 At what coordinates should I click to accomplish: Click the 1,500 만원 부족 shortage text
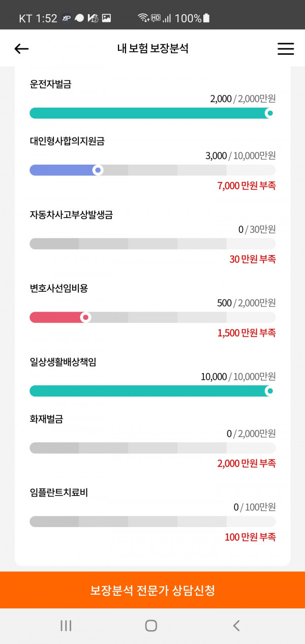(x=247, y=333)
